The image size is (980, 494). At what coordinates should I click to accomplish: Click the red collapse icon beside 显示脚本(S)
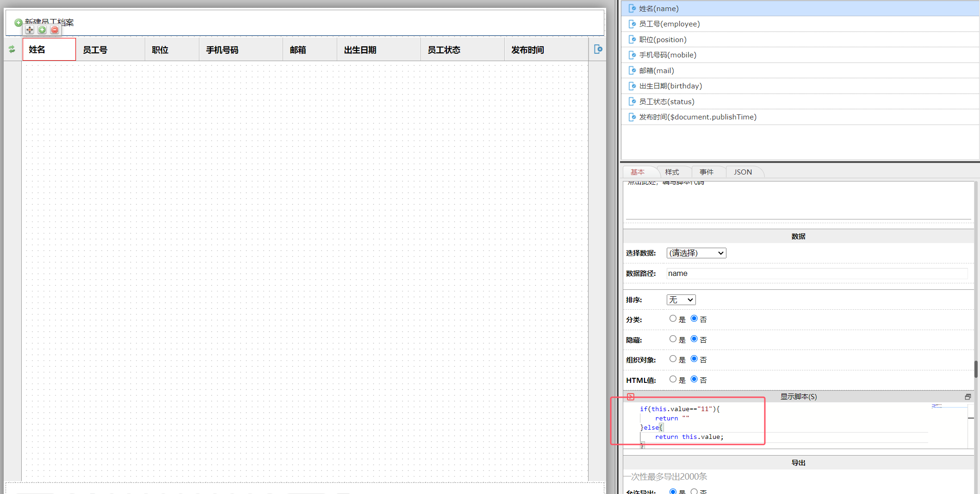(630, 397)
